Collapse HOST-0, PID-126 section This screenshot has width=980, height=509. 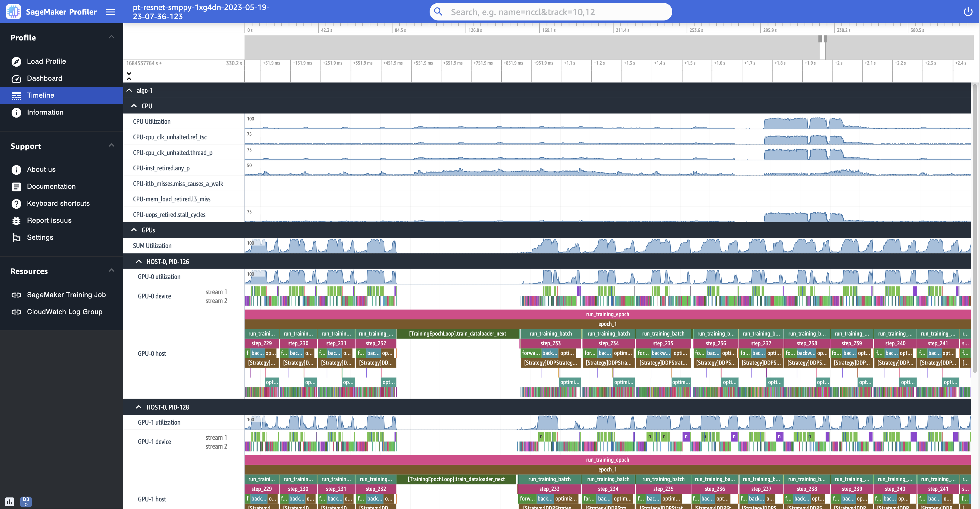click(138, 261)
